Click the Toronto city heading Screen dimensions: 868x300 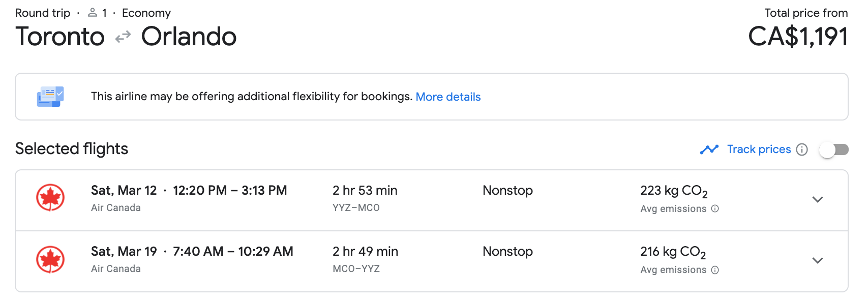point(60,37)
